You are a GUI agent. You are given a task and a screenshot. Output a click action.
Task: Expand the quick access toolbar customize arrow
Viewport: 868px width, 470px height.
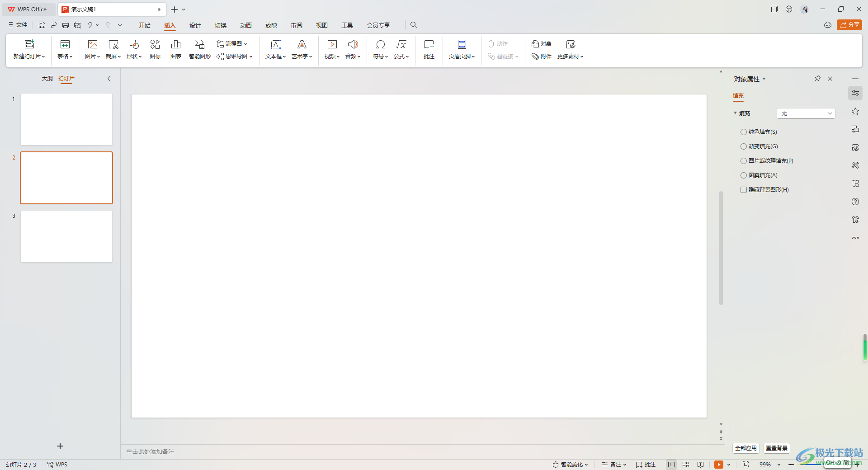coord(120,25)
